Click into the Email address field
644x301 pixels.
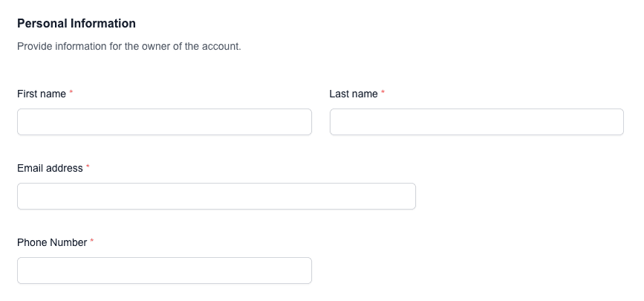216,196
